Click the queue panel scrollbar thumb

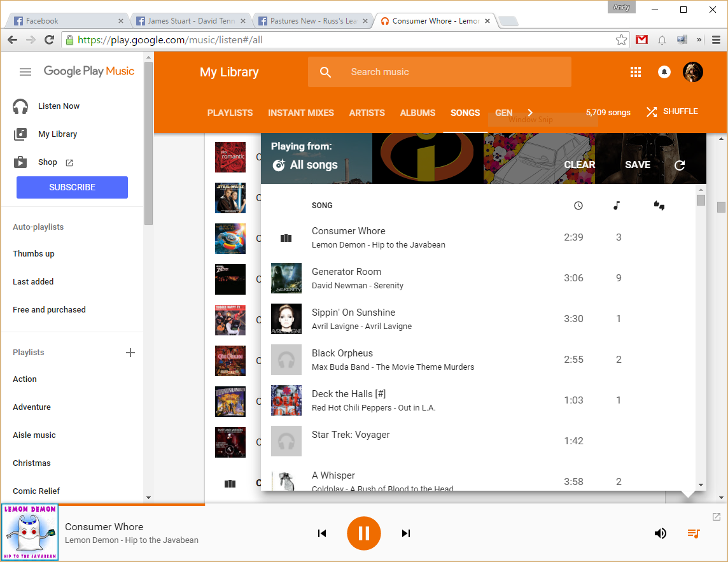(701, 200)
